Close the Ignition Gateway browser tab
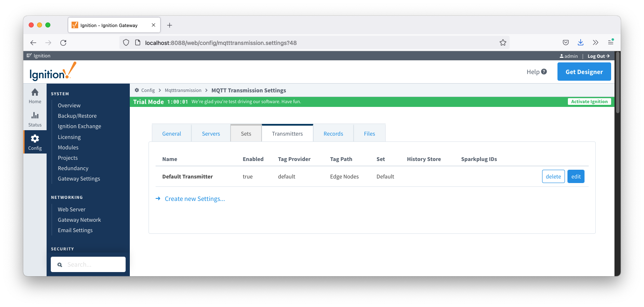 tap(154, 25)
